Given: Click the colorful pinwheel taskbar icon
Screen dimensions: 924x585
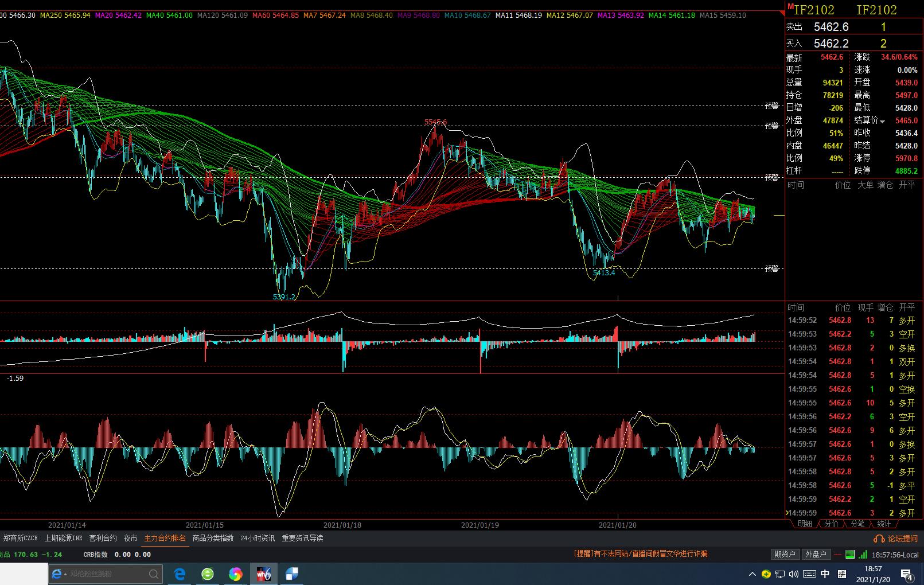Looking at the screenshot, I should click(235, 574).
